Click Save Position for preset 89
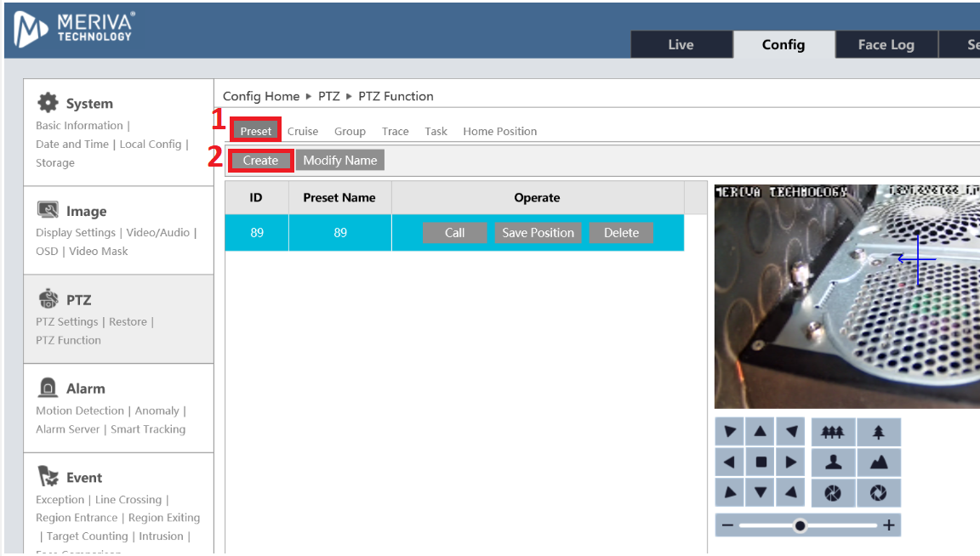Screen dimensions: 980x556 pyautogui.click(x=538, y=233)
